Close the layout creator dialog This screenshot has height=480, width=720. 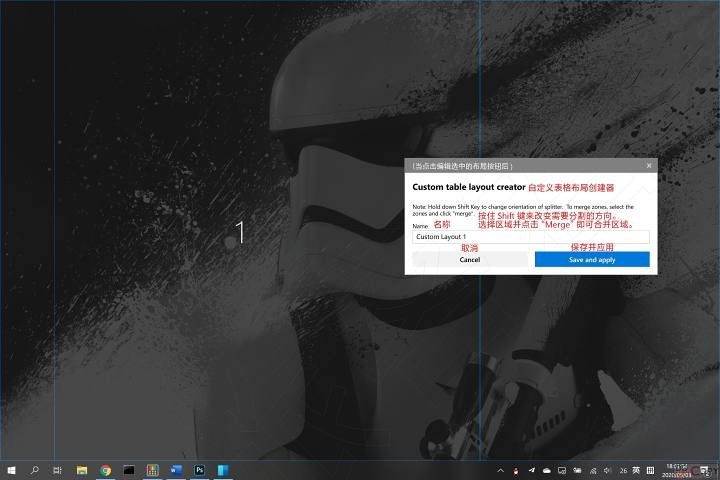649,165
